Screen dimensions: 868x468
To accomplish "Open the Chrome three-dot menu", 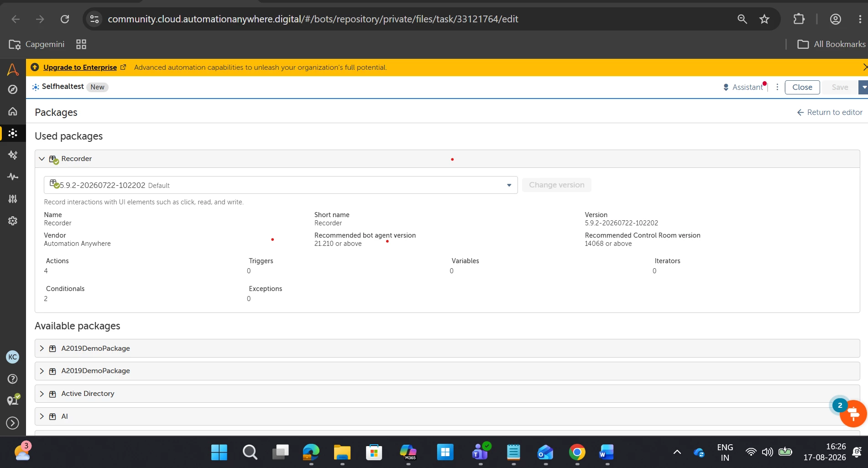I will [860, 19].
